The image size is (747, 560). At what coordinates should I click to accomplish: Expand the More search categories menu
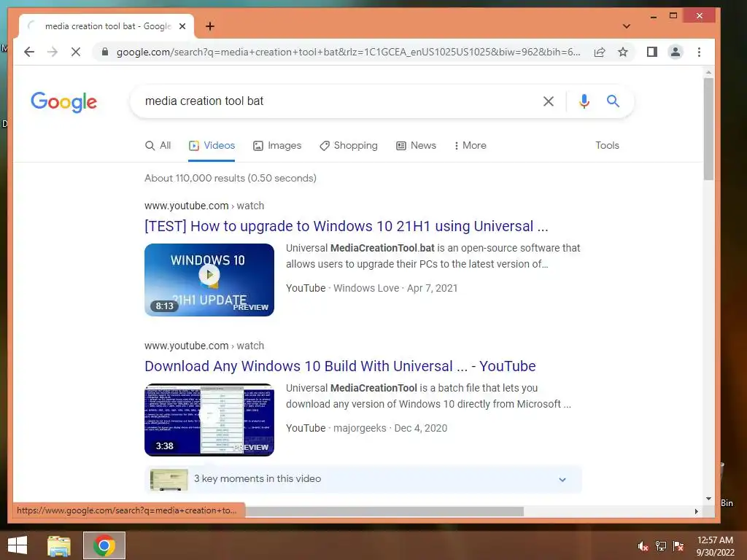pos(471,145)
